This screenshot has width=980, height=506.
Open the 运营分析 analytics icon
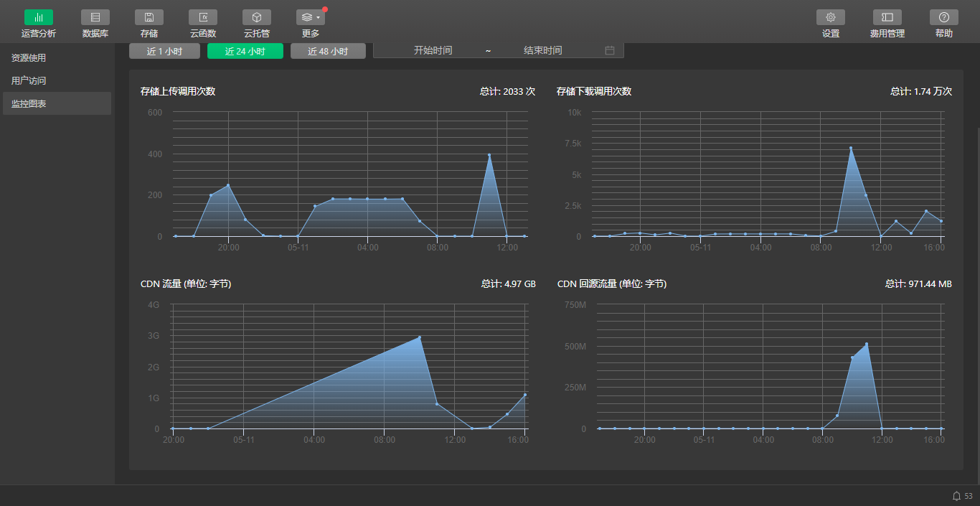click(39, 17)
